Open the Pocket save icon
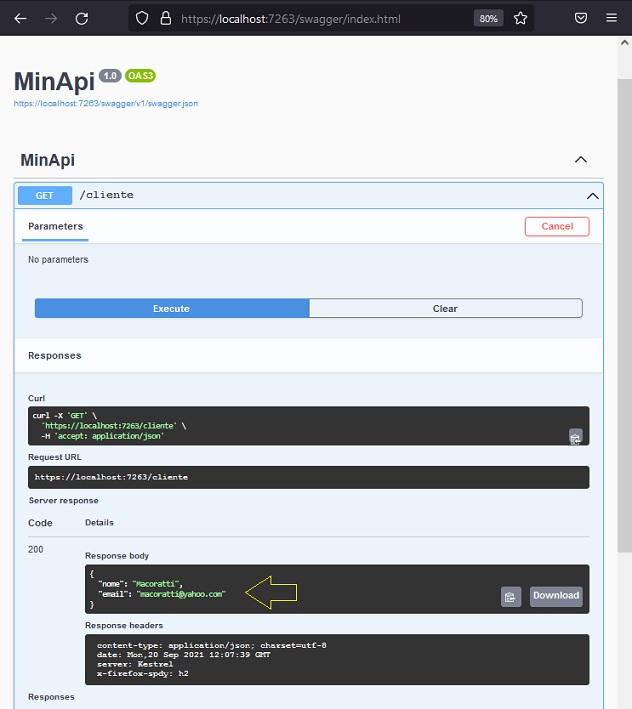632x709 pixels. [x=581, y=18]
